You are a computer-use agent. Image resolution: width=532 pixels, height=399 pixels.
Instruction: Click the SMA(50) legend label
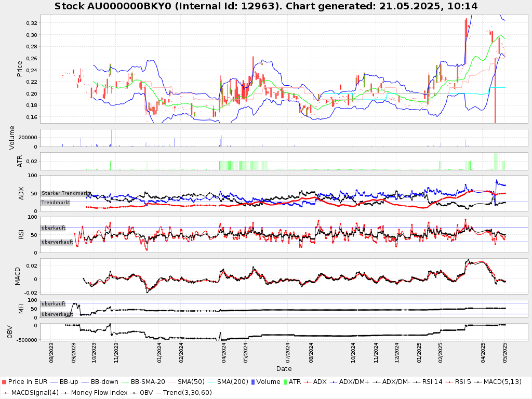coord(191,382)
